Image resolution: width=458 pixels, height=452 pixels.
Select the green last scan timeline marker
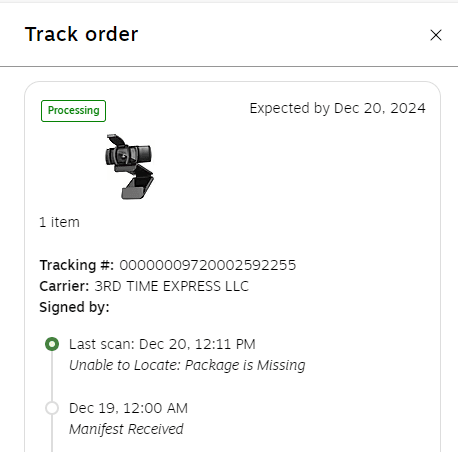tap(52, 344)
